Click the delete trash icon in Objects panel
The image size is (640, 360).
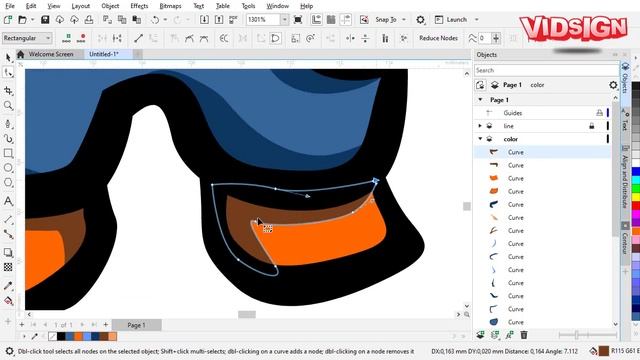tap(524, 335)
